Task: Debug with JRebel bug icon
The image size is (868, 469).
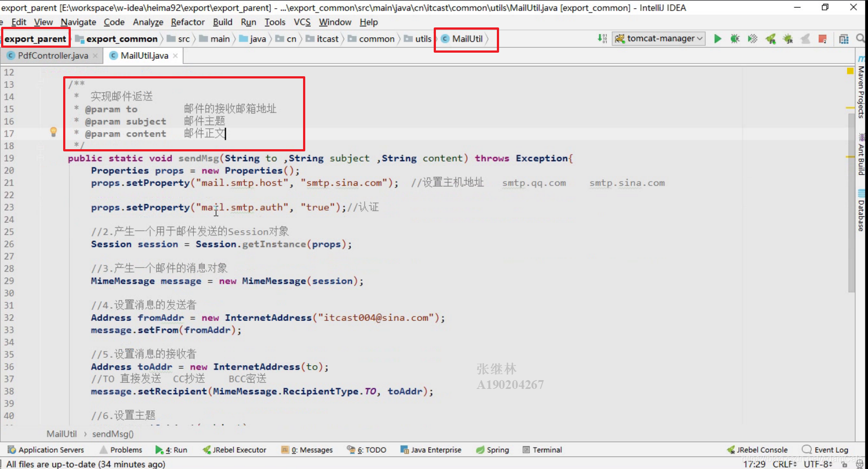Action: [788, 38]
